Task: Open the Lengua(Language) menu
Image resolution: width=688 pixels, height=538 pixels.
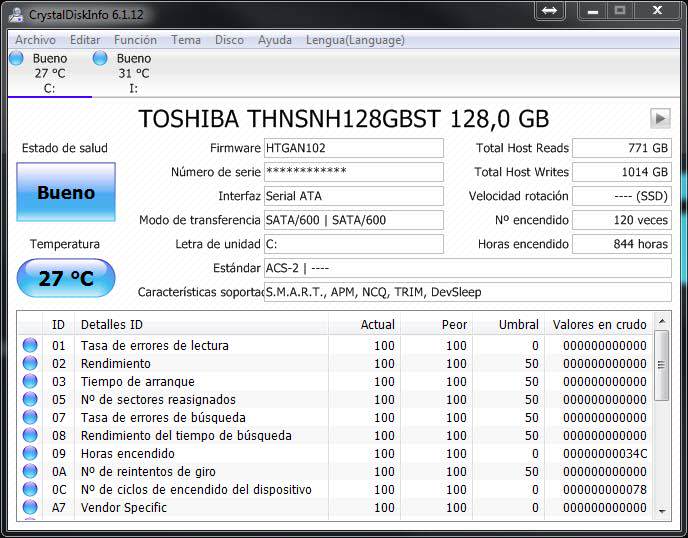Action: (355, 40)
